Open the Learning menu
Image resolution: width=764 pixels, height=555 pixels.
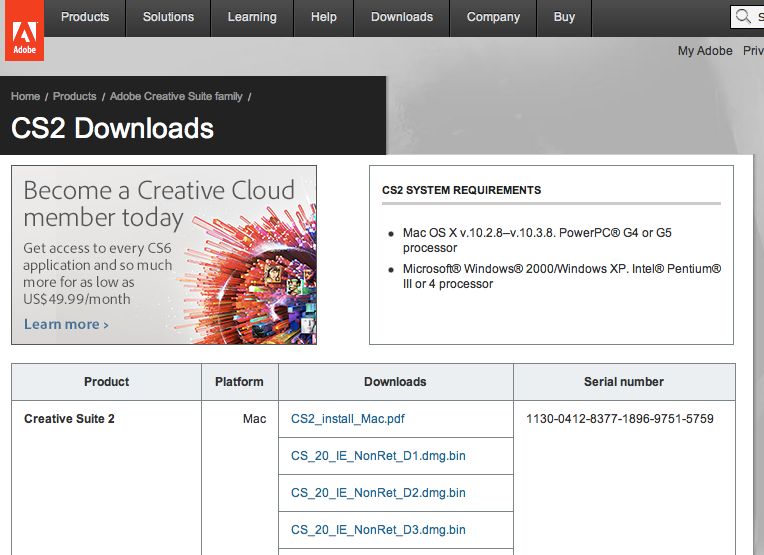tap(252, 17)
